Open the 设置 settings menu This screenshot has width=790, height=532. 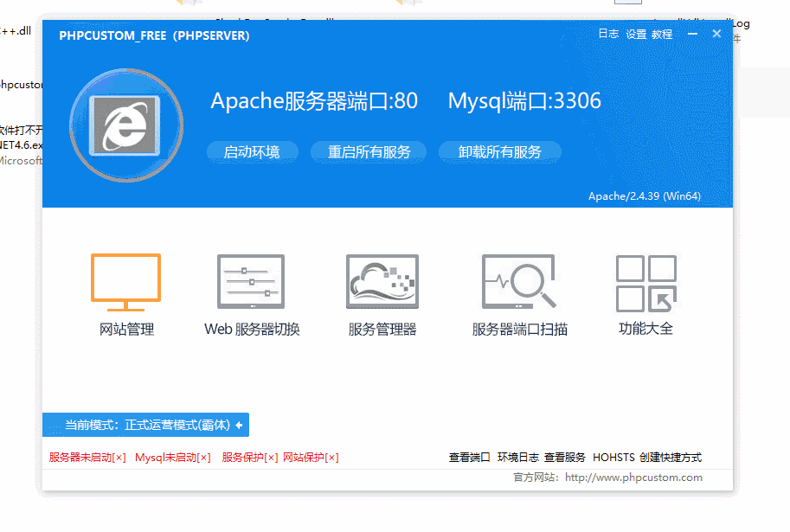pyautogui.click(x=635, y=34)
